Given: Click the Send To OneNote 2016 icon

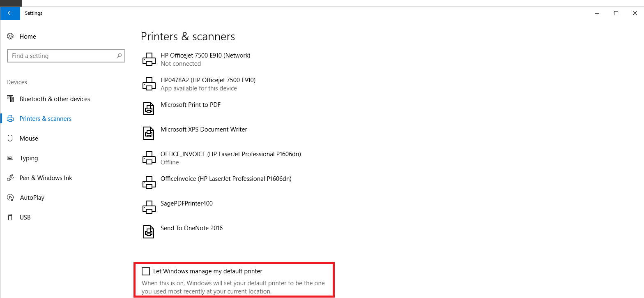Looking at the screenshot, I should click(149, 232).
